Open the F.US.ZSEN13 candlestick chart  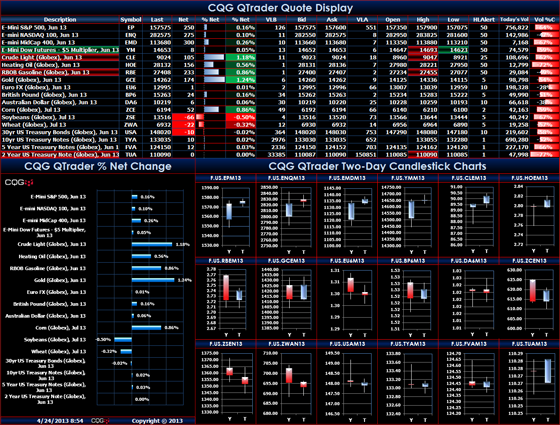pos(226,382)
